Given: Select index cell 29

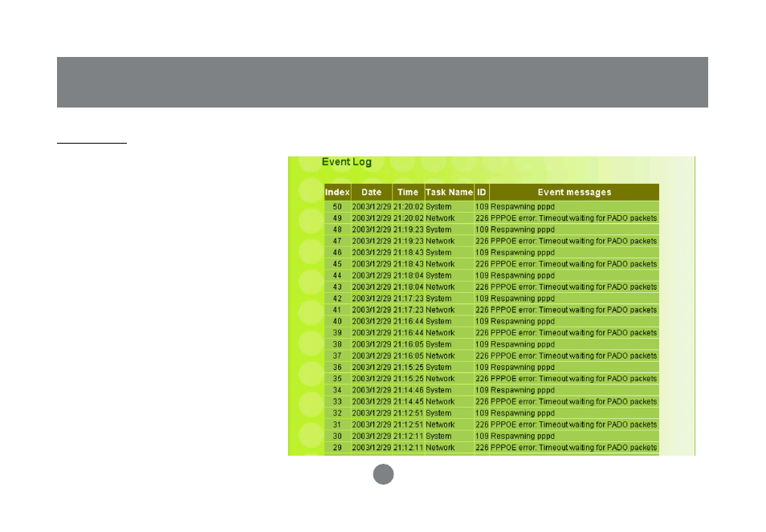Looking at the screenshot, I should 337,448.
